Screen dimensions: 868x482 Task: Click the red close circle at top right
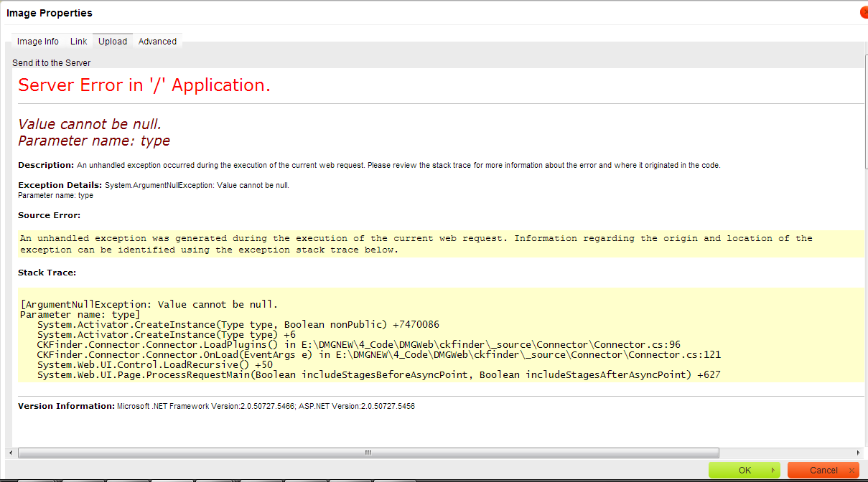coord(863,11)
